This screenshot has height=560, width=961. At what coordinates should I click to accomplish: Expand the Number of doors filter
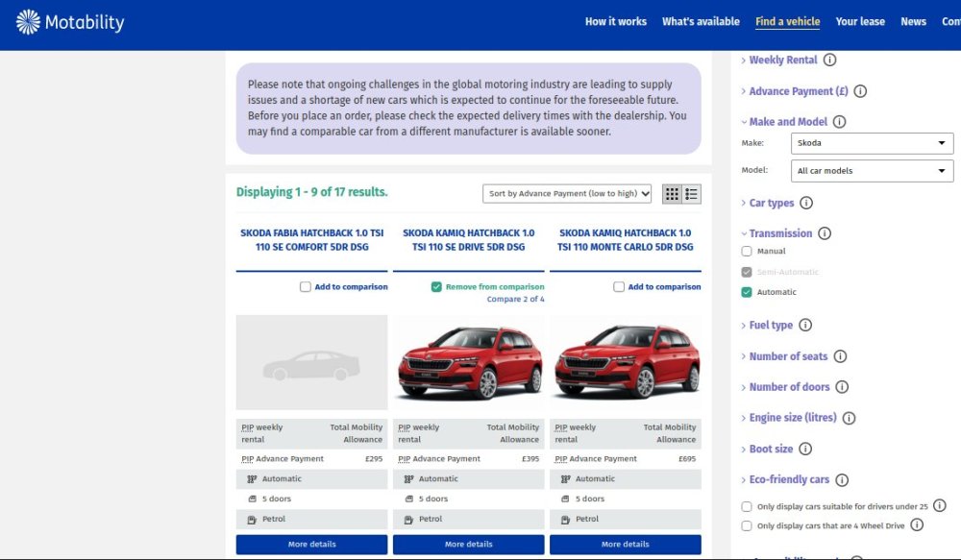pos(789,387)
